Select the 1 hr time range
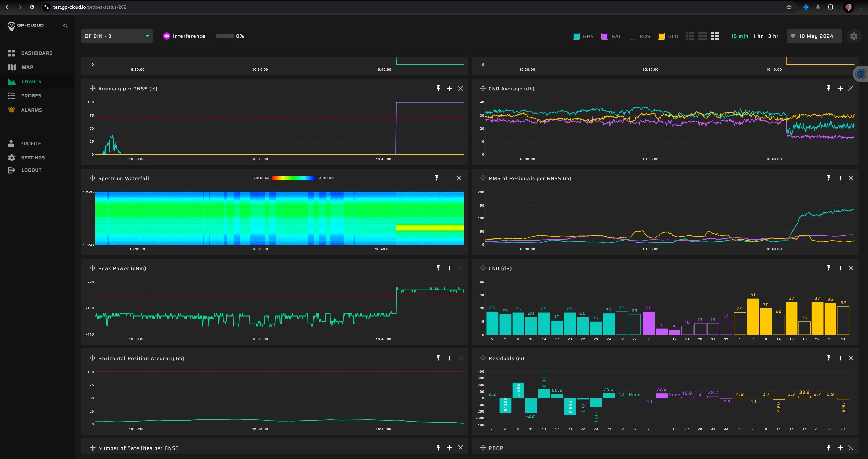This screenshot has width=868, height=459. pyautogui.click(x=758, y=36)
